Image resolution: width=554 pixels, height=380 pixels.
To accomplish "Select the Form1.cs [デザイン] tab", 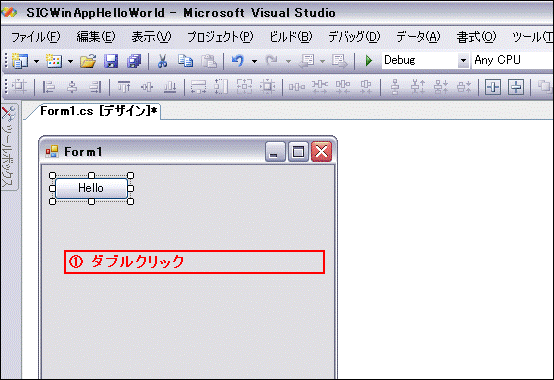I will 98,111.
